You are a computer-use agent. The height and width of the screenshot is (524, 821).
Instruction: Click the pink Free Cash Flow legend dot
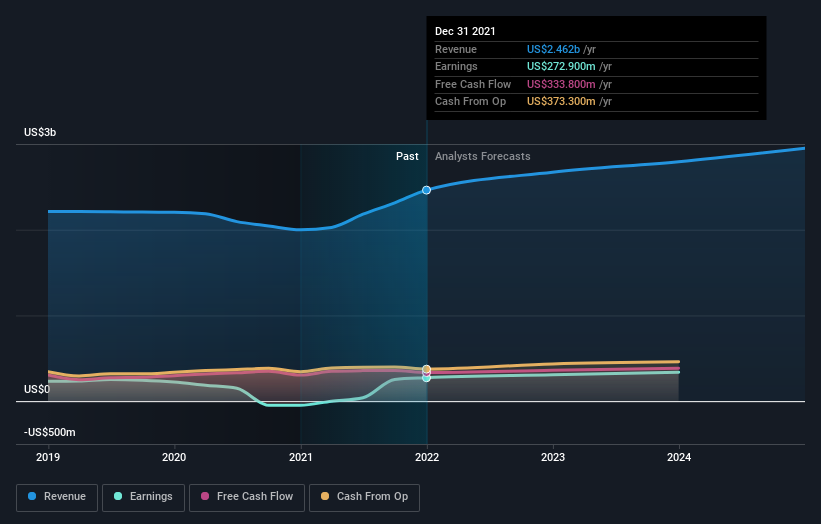[x=205, y=496]
